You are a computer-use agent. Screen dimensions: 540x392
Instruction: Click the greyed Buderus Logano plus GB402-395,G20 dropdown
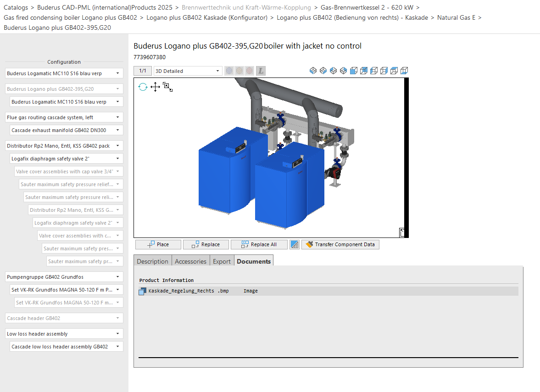point(64,89)
